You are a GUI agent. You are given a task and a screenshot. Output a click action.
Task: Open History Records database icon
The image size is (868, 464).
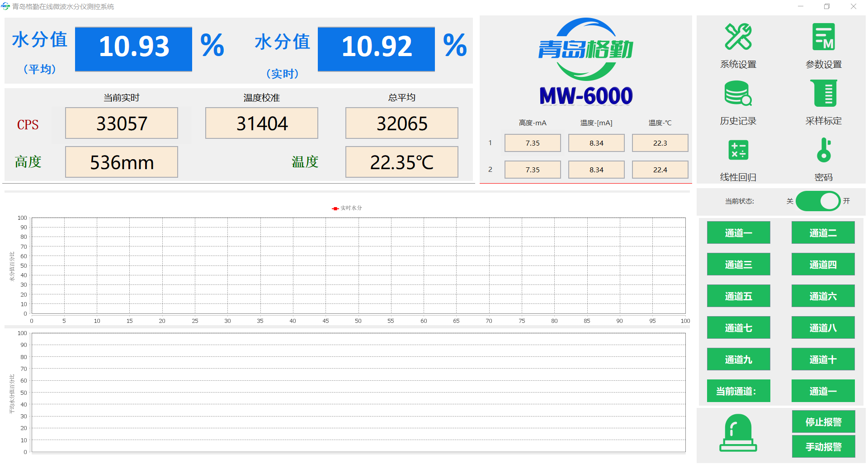(x=738, y=93)
